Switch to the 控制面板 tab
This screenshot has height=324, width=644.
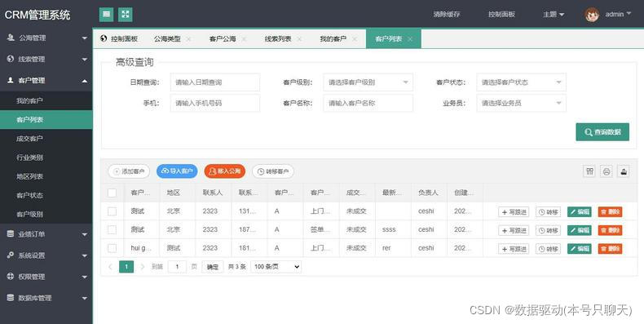point(119,39)
